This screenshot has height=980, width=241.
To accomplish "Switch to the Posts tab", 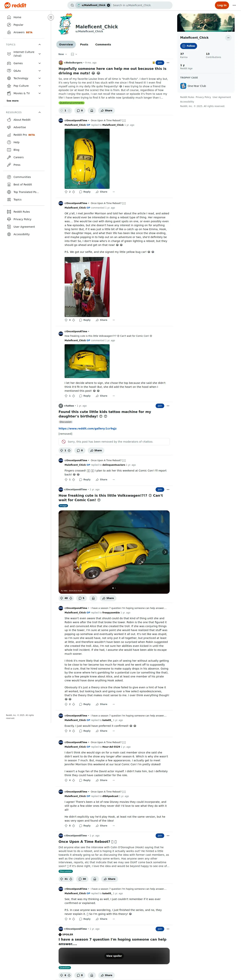I will [x=84, y=44].
